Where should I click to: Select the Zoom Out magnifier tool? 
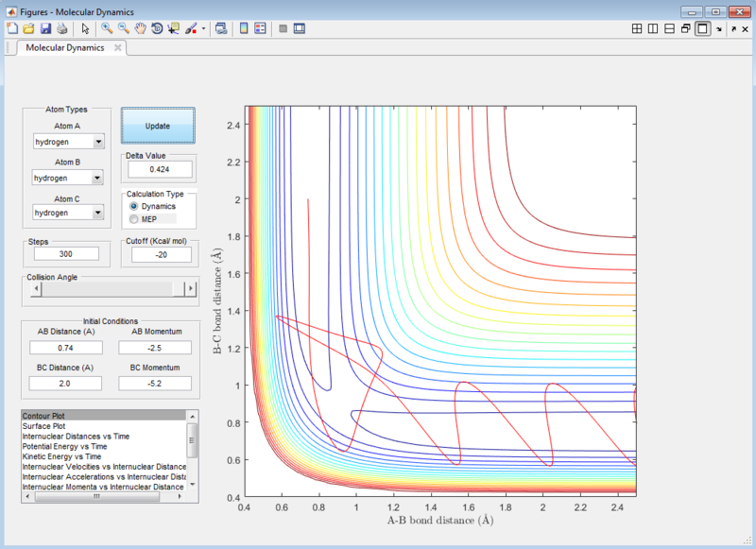tap(123, 28)
